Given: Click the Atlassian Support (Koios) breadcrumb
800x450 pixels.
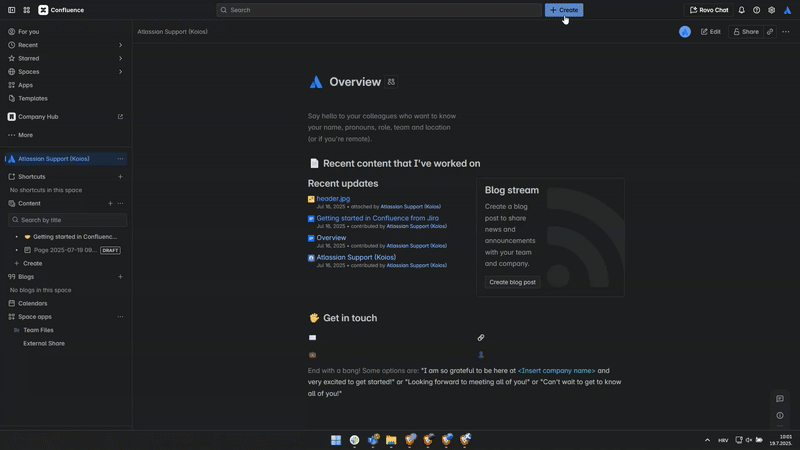Looking at the screenshot, I should (x=172, y=32).
